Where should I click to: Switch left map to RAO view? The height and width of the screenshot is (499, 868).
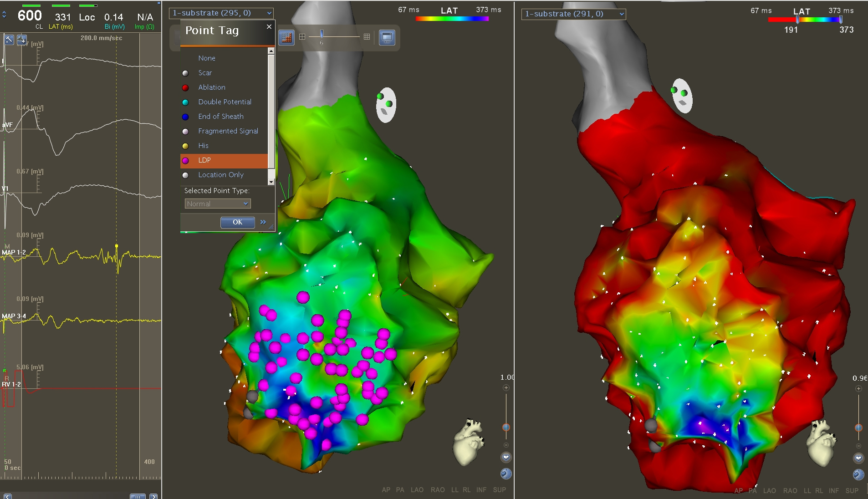click(438, 490)
